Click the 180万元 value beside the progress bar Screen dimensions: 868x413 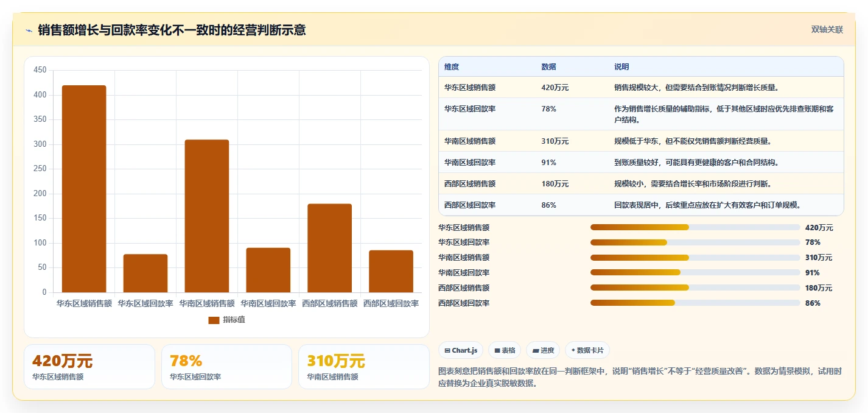[819, 288]
